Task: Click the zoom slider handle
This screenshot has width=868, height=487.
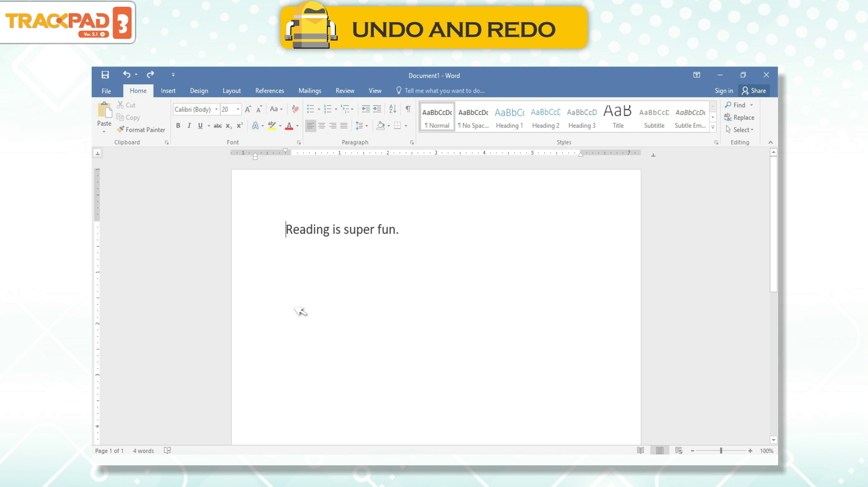Action: (x=721, y=451)
